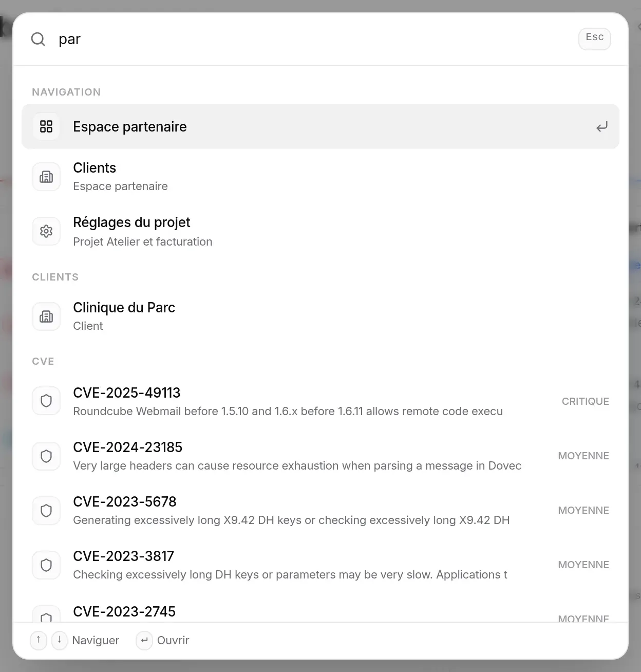Go to Réglages du projet
Image resolution: width=641 pixels, height=672 pixels.
(320, 231)
